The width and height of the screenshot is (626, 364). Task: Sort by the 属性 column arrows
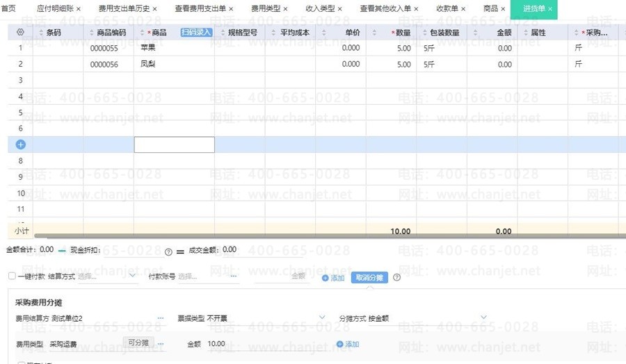526,33
